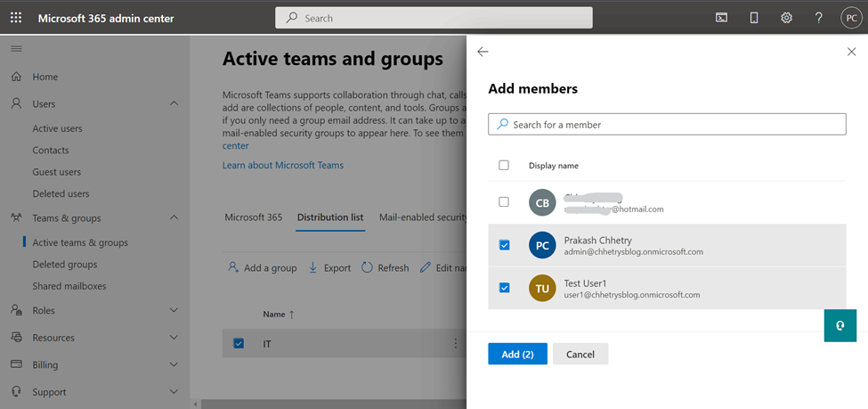This screenshot has height=409, width=868.
Task: Open Shared mailboxes in sidebar
Action: [69, 286]
